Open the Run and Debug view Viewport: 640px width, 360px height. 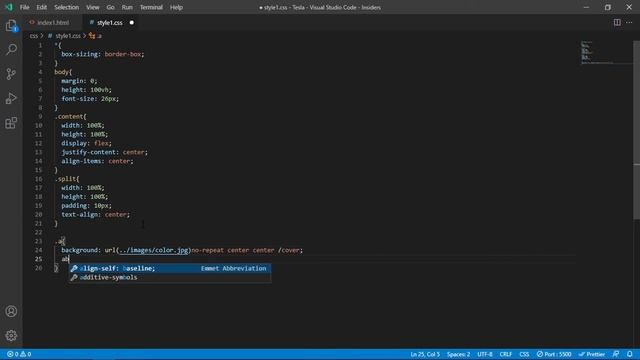coord(11,98)
